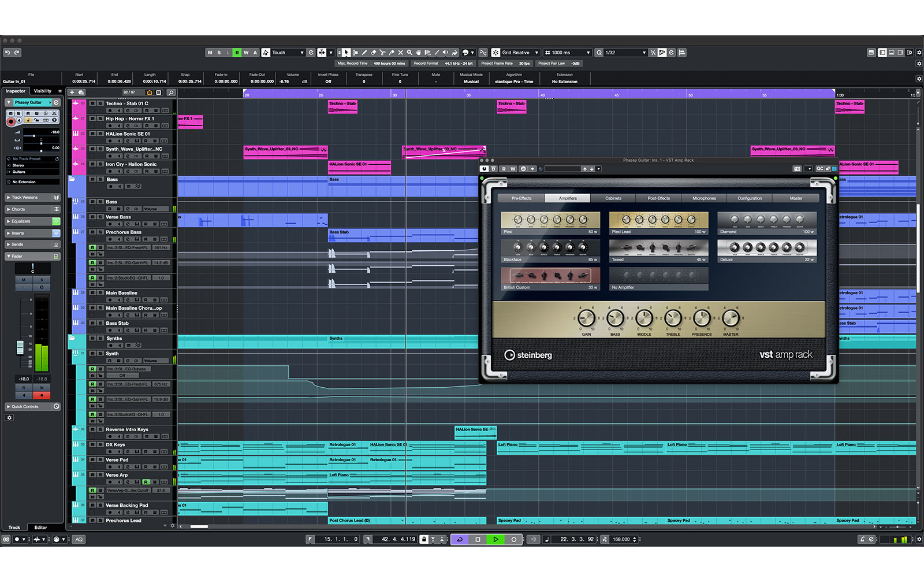Toggle Read button on Verse Arp track

pos(146,482)
